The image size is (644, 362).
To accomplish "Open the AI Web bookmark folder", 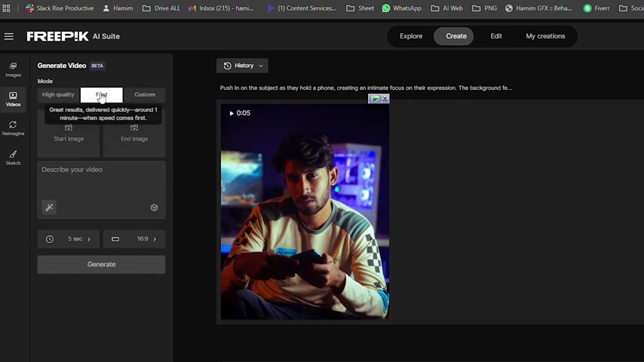I will click(447, 8).
